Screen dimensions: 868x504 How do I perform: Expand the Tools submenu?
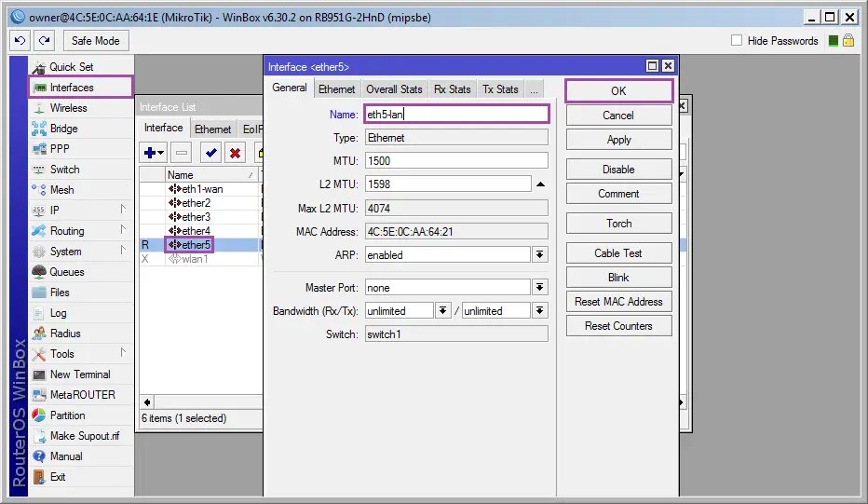pyautogui.click(x=123, y=353)
